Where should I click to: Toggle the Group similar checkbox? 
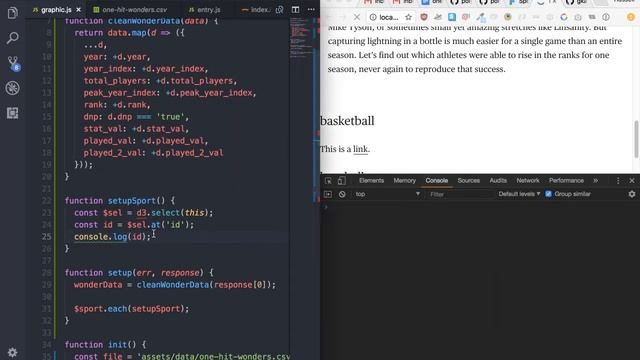(x=548, y=194)
